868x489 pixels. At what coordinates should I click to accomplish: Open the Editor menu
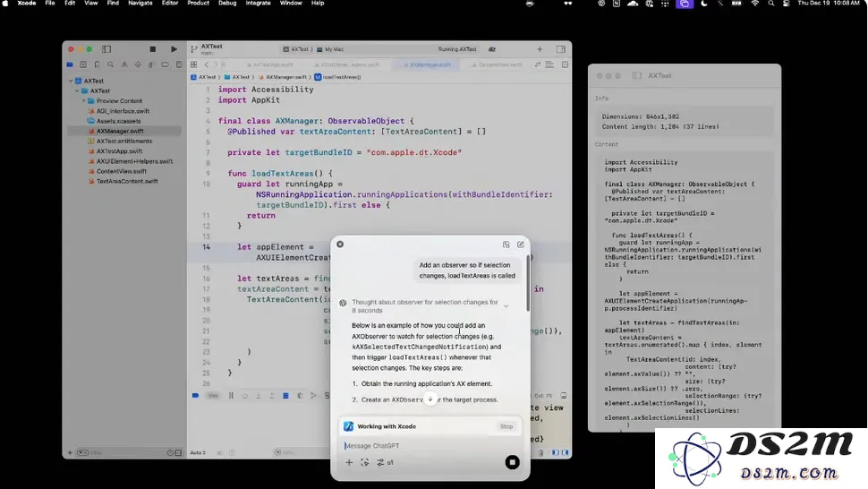click(x=170, y=4)
